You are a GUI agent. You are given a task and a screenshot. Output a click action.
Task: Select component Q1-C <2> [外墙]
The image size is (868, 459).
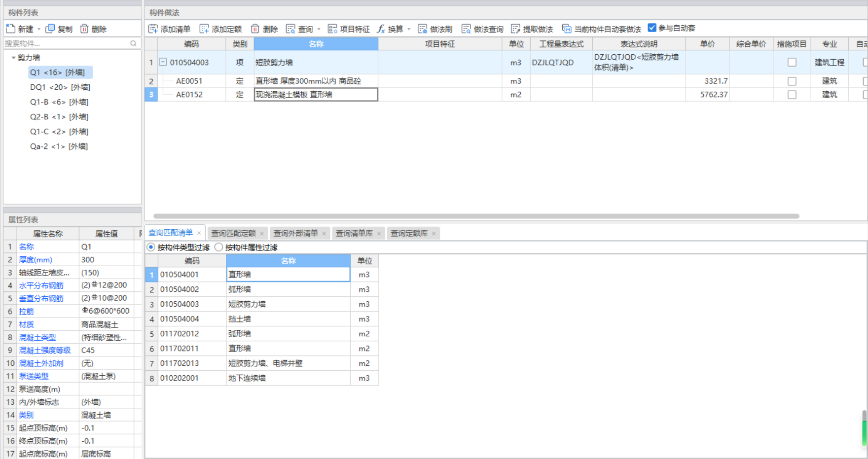(x=59, y=132)
